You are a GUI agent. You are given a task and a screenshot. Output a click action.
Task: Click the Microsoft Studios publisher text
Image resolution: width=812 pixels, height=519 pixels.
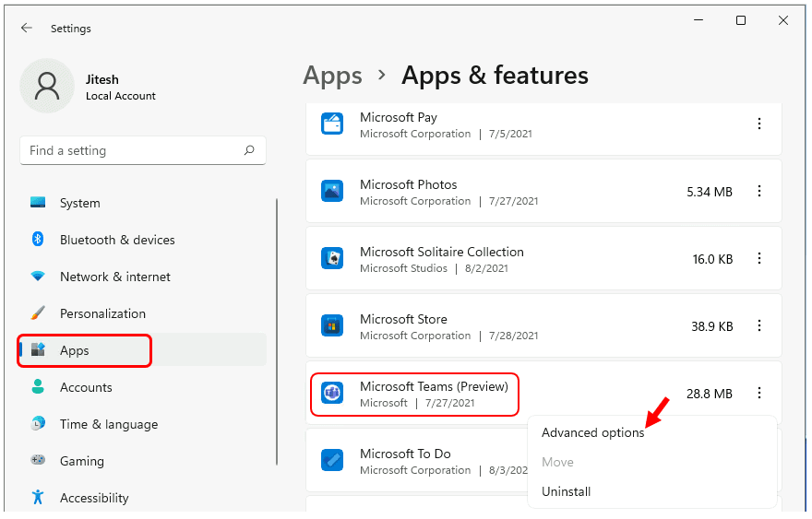pos(403,268)
